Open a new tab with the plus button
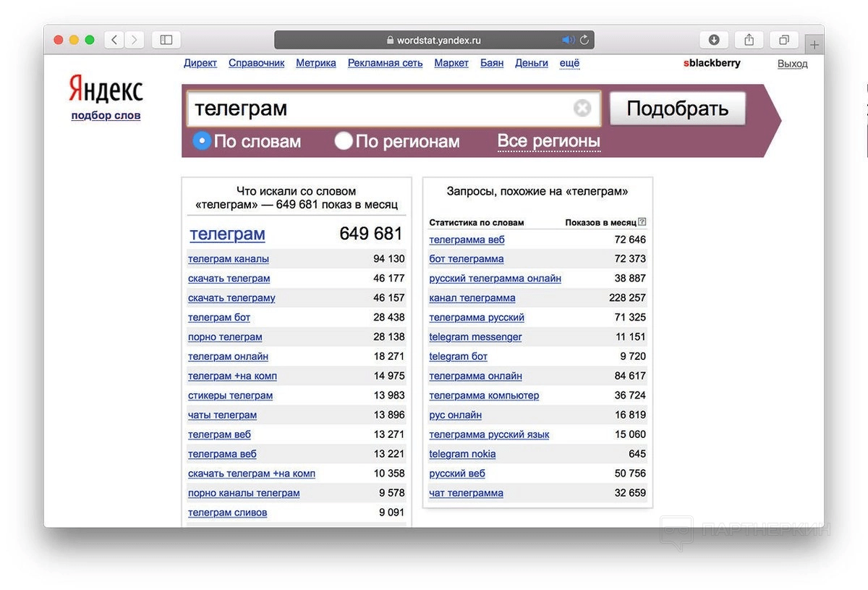 pos(814,45)
